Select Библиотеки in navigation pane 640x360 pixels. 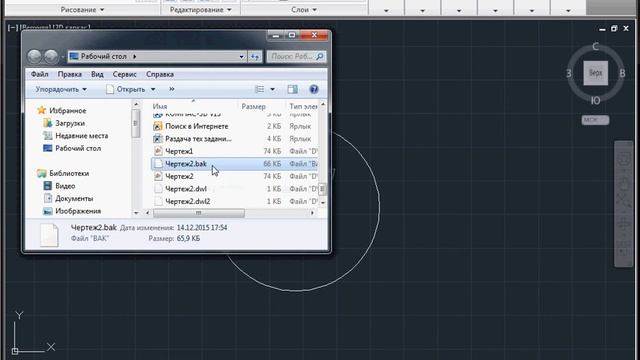coord(63,173)
